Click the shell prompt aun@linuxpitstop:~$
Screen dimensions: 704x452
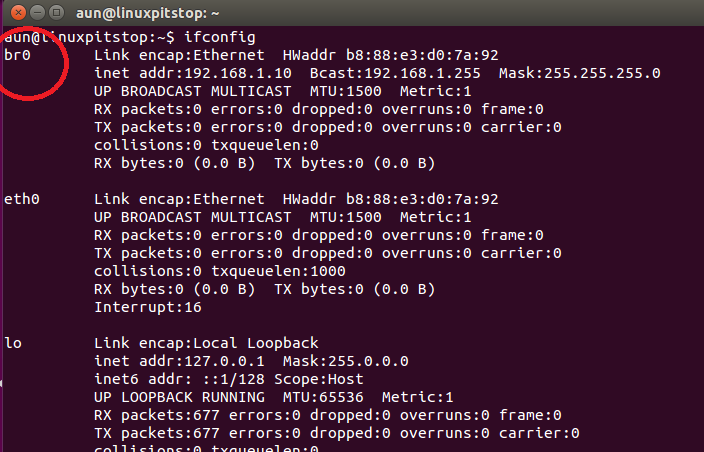point(89,37)
